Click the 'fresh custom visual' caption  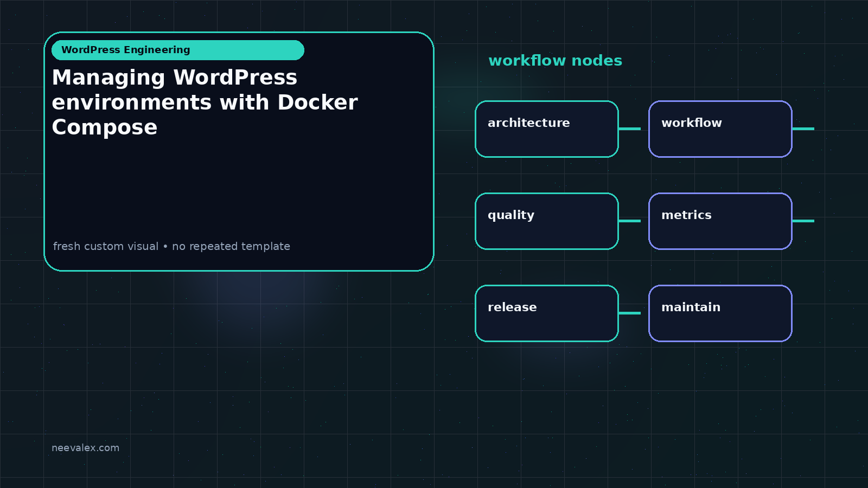pyautogui.click(x=171, y=246)
